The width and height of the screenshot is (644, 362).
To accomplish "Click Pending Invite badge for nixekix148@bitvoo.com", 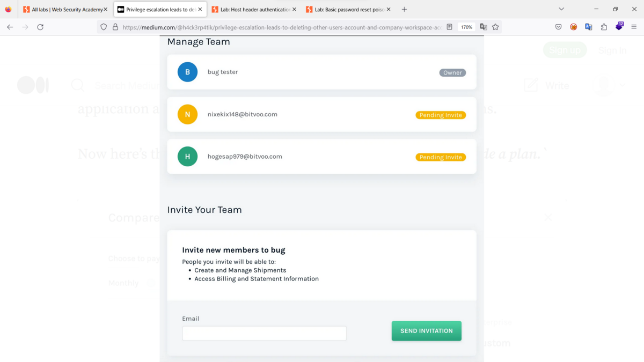I will (441, 115).
